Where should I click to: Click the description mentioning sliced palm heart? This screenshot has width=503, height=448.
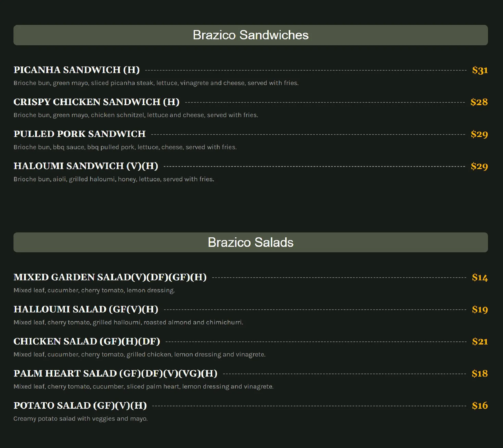tap(144, 386)
